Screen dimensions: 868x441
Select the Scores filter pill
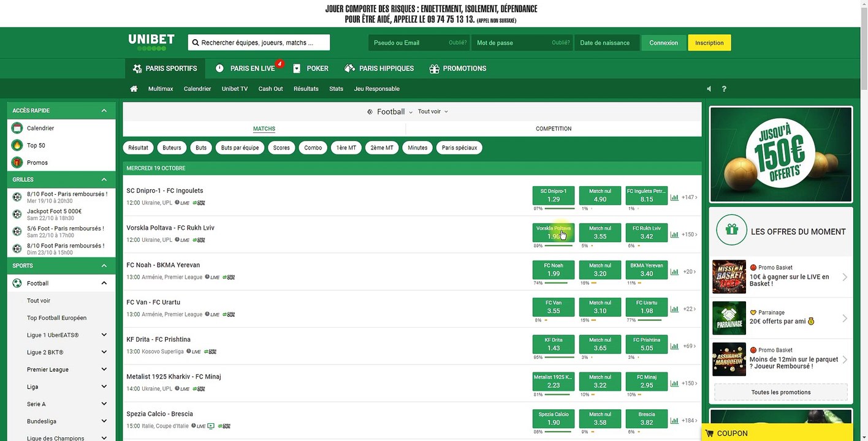point(281,148)
